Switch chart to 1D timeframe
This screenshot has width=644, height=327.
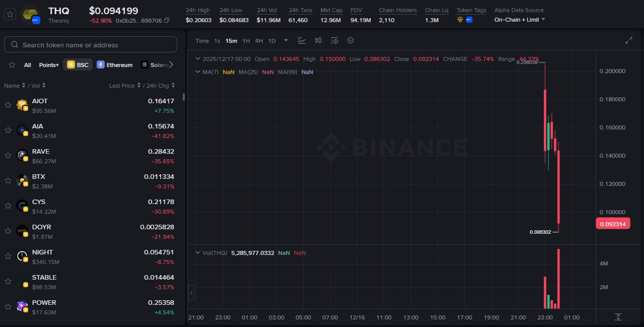[271, 41]
